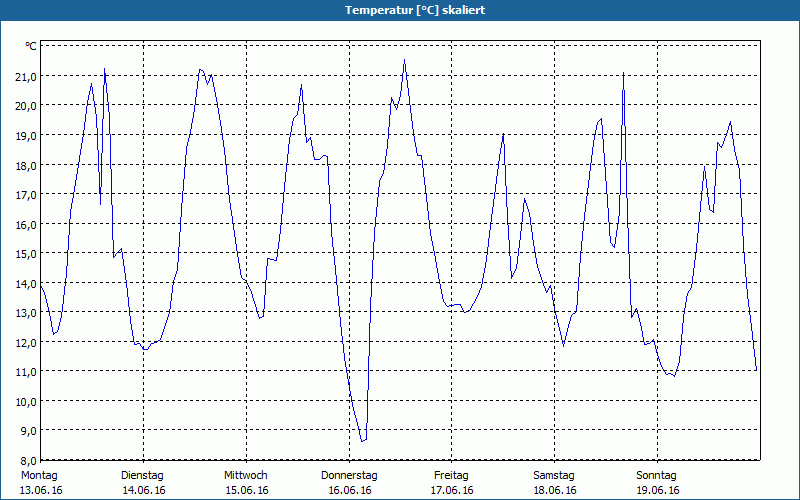Click the 18,0 y-axis value
Image resolution: width=800 pixels, height=500 pixels.
pyautogui.click(x=27, y=165)
